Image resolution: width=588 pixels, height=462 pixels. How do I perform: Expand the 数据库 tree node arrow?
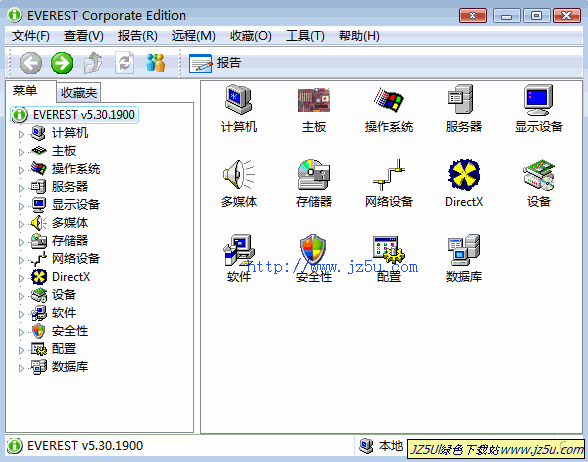(21, 368)
